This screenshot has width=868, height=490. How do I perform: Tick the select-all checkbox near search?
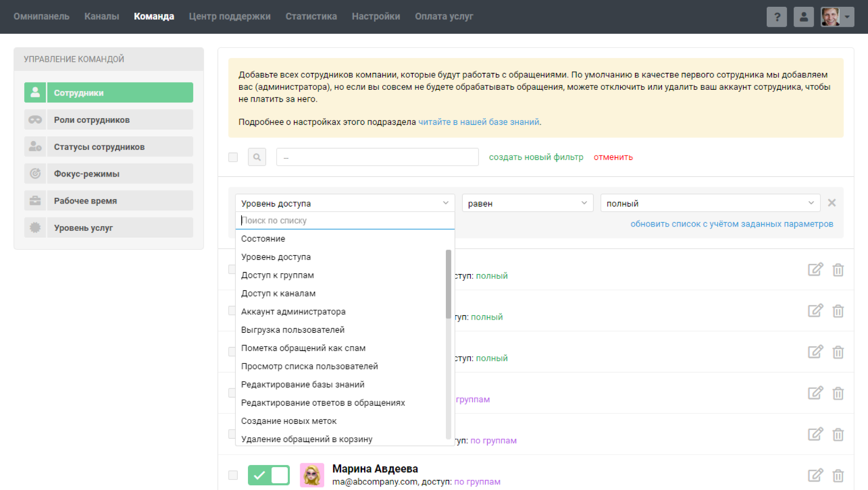(233, 157)
